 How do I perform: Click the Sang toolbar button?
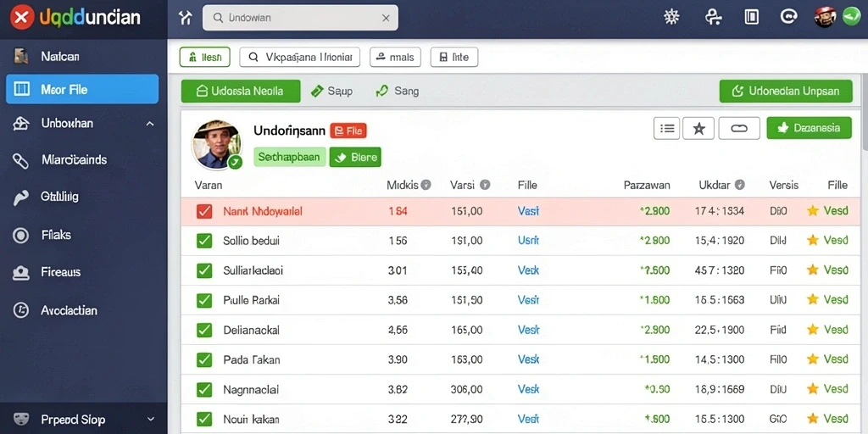[398, 92]
